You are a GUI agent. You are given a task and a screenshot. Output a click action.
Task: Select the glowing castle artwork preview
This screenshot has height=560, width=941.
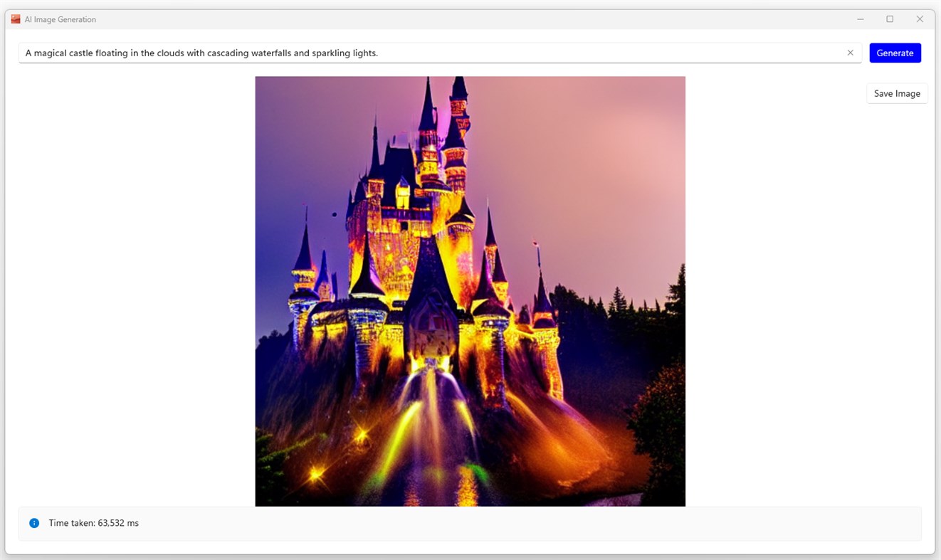470,290
